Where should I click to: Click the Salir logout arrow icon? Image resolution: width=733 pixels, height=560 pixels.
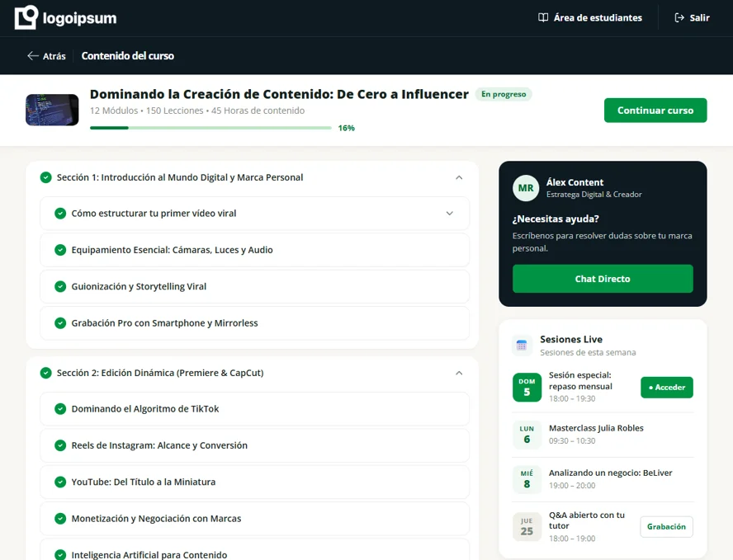coord(679,18)
